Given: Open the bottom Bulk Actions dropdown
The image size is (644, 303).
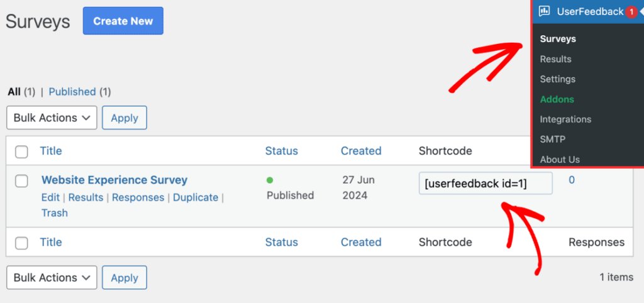Looking at the screenshot, I should tap(52, 278).
